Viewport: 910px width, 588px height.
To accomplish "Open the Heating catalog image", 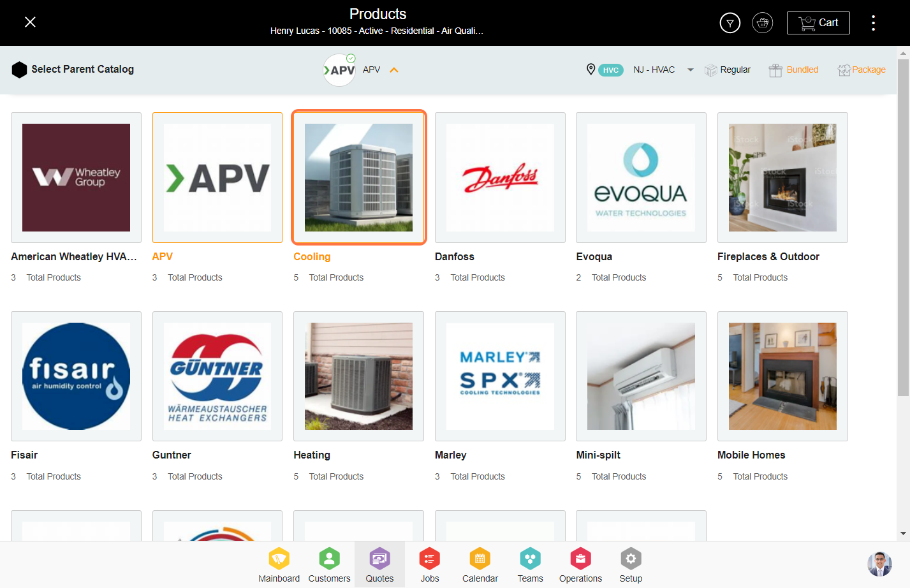I will (x=359, y=376).
